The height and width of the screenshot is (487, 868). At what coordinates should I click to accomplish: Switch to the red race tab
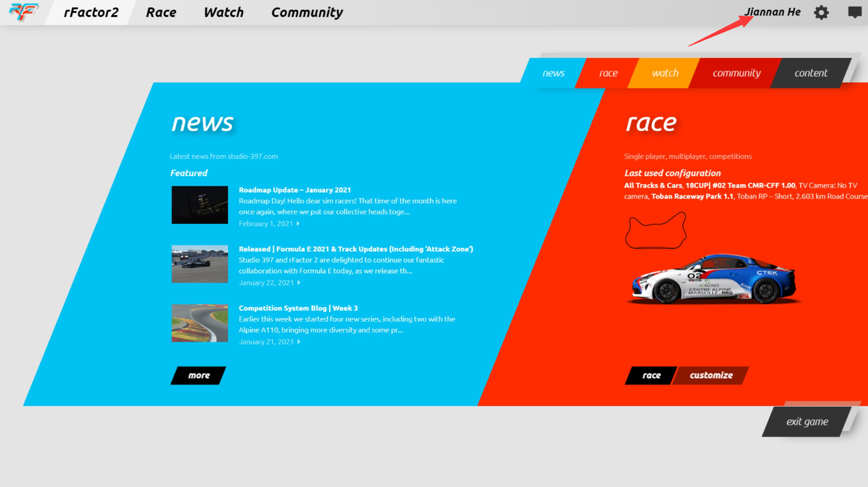pos(608,73)
